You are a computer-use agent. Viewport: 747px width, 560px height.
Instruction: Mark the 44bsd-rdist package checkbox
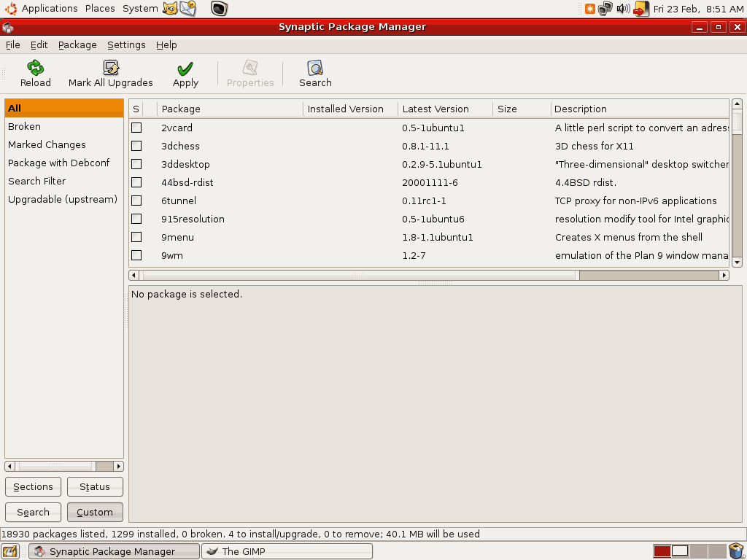pos(136,182)
